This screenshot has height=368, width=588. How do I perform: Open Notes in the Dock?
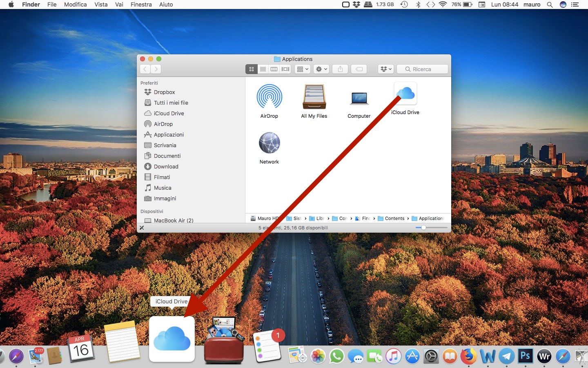pyautogui.click(x=122, y=342)
